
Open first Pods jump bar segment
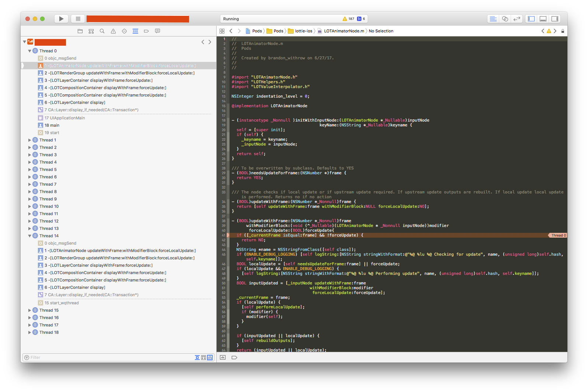pos(254,31)
